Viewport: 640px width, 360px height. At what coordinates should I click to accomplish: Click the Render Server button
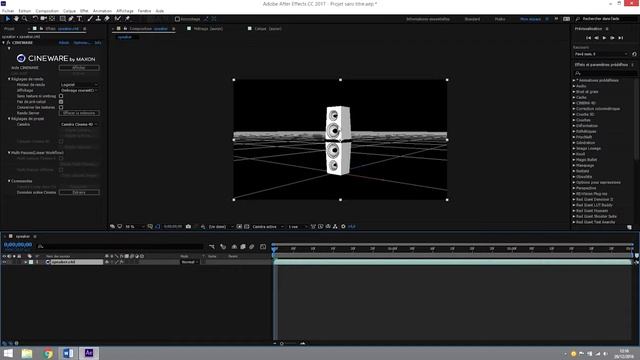79,113
